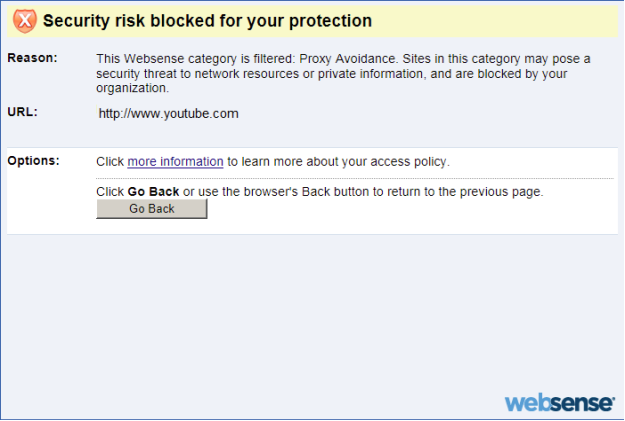Click the red shield X warning icon

(x=25, y=20)
